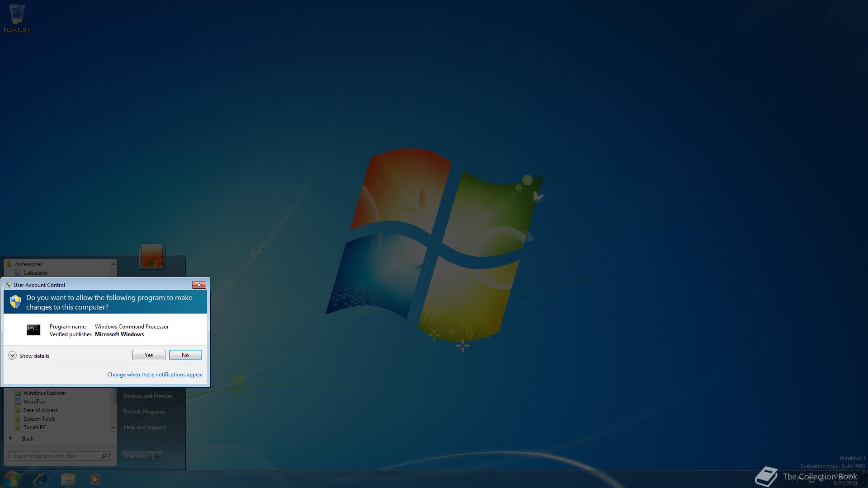
Task: Click Yes in User Account Control dialog
Action: [149, 355]
